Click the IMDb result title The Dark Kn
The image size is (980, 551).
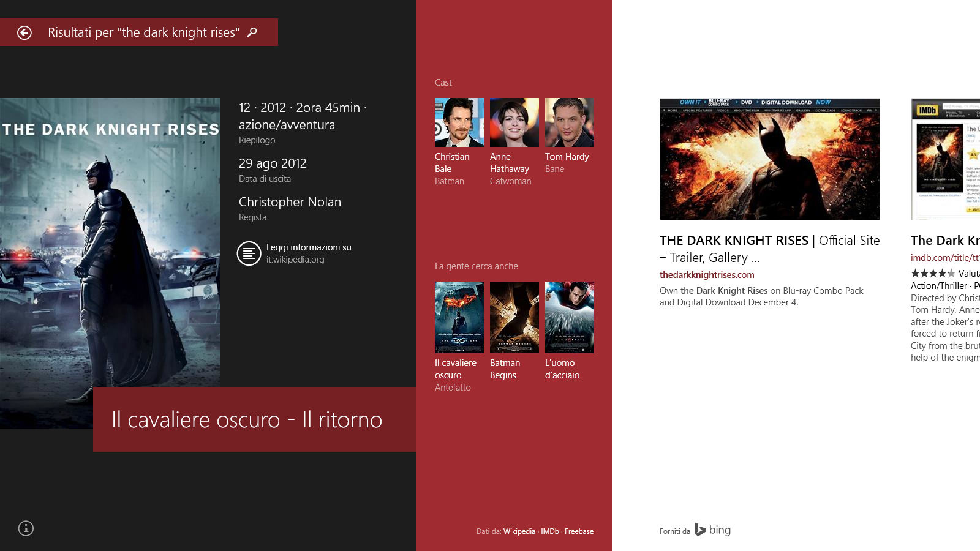point(945,241)
